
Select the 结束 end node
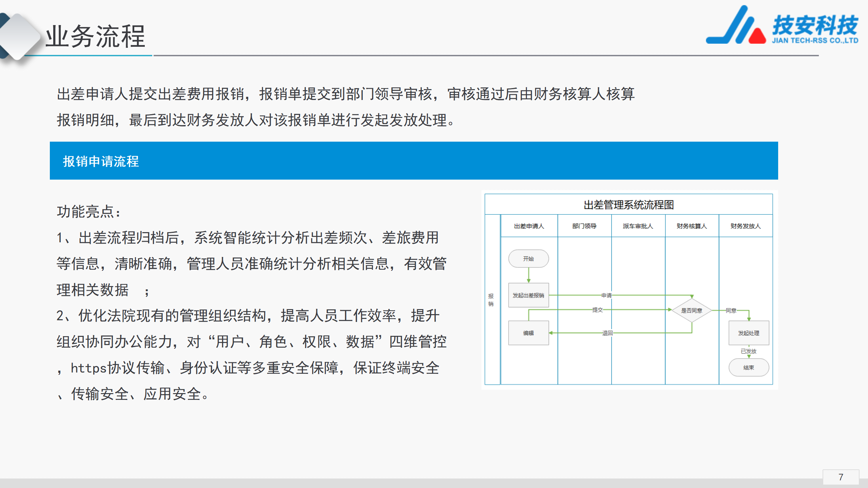pyautogui.click(x=749, y=368)
